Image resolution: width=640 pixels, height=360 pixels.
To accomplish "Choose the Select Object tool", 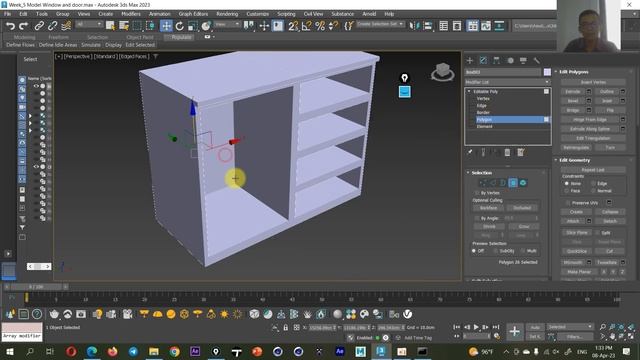I will (110, 26).
